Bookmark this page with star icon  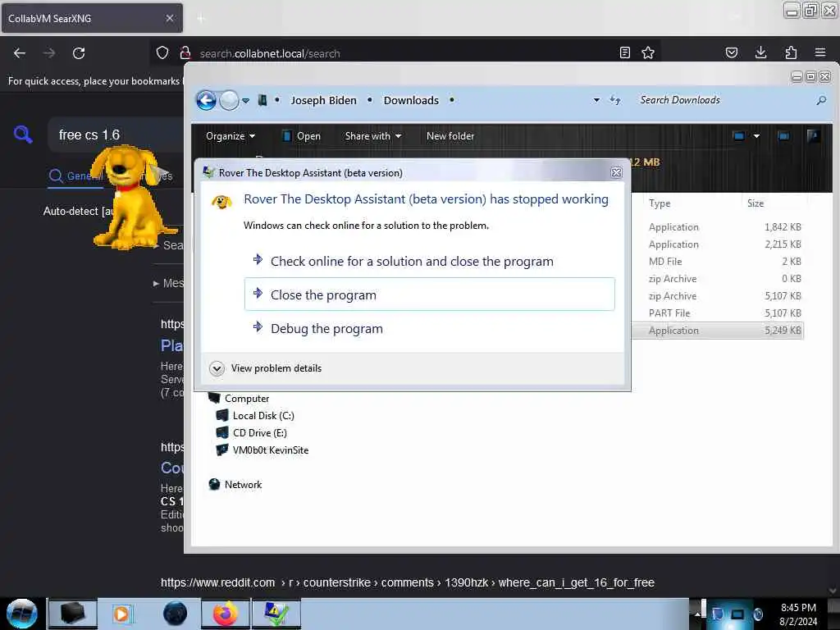(648, 52)
